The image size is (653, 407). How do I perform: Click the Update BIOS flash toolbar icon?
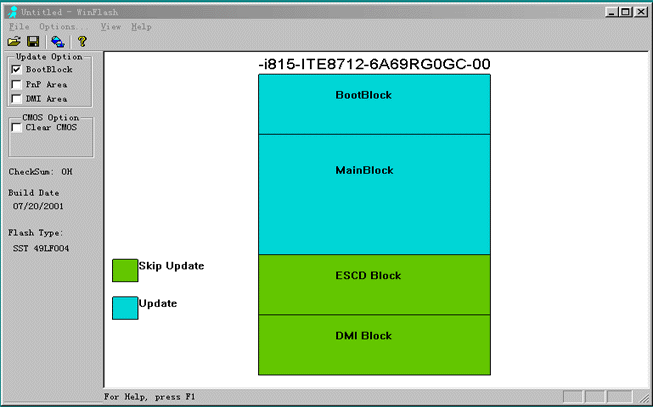click(57, 41)
